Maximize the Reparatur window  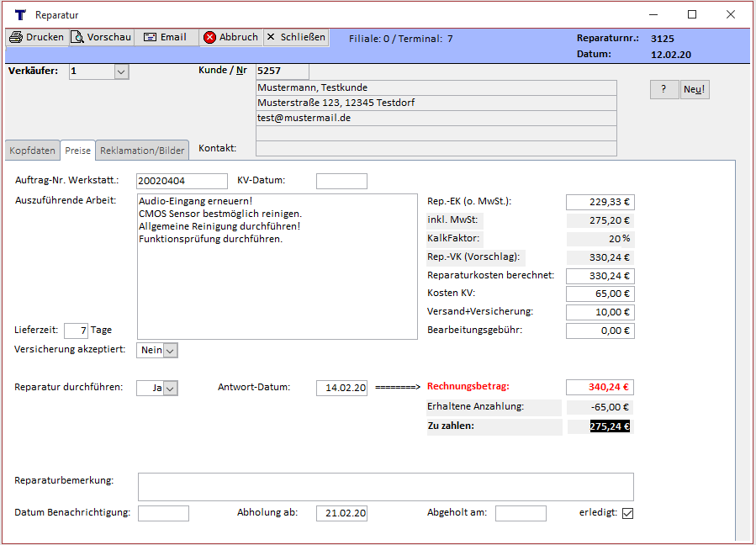coord(692,15)
